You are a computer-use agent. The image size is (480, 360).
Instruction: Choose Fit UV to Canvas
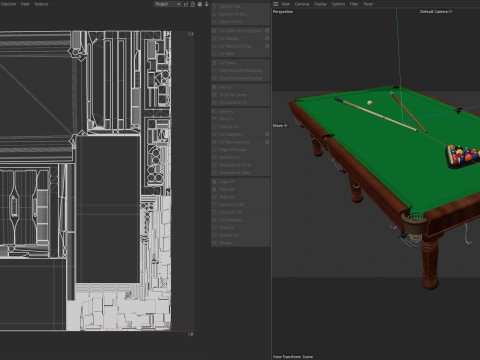(x=240, y=95)
